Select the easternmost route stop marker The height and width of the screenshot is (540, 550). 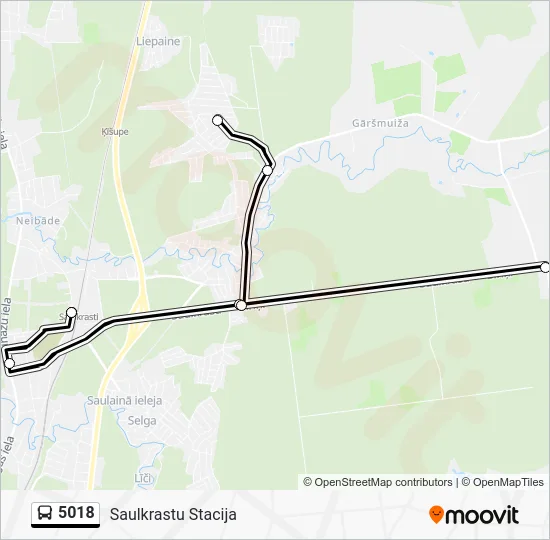[x=545, y=267]
